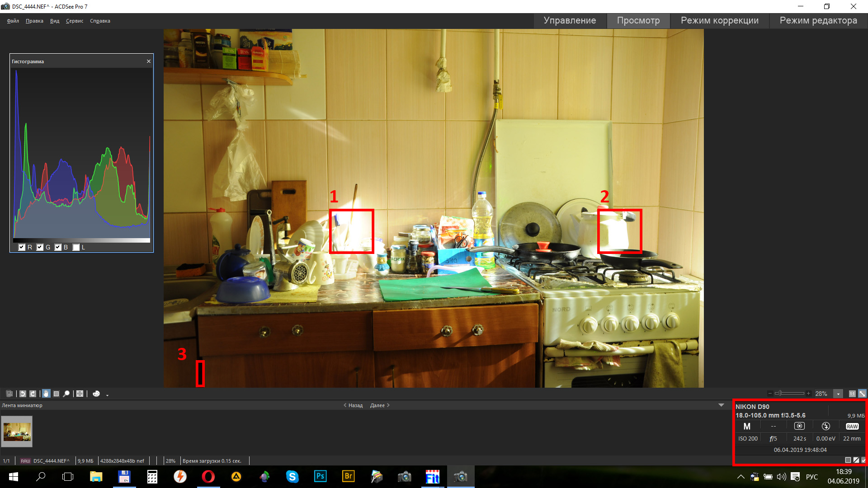Toggle full screen view icon
Screen dimensions: 868x488
click(x=80, y=394)
